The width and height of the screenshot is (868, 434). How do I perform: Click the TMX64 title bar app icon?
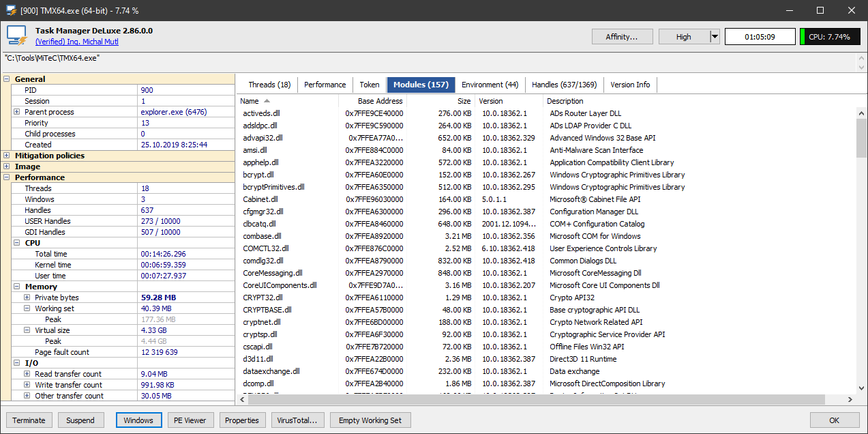click(11, 10)
